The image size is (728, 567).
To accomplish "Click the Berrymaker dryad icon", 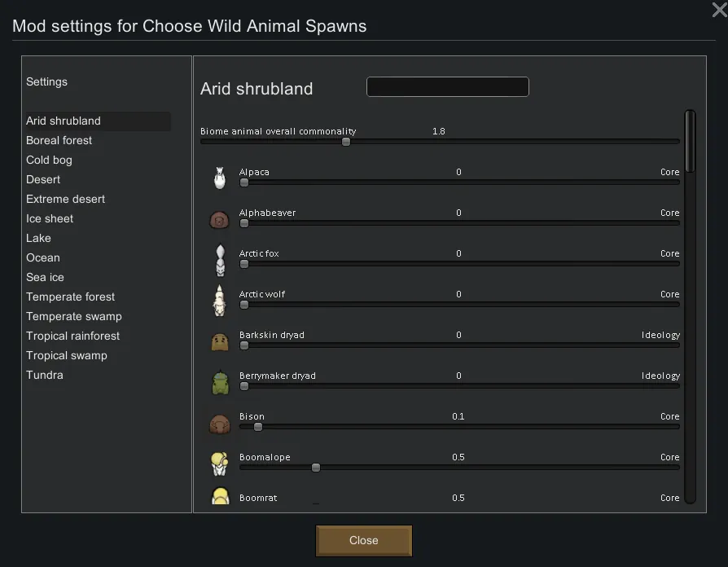I will 219,382.
